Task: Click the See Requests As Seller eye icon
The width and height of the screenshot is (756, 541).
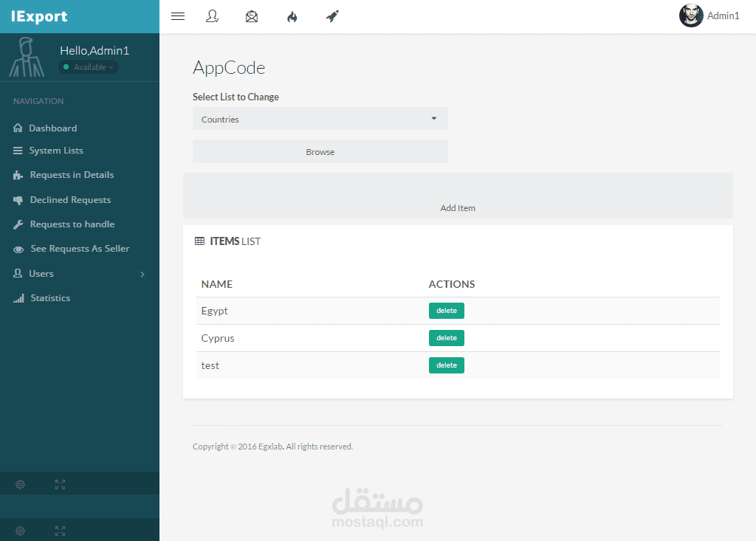Action: (x=18, y=249)
